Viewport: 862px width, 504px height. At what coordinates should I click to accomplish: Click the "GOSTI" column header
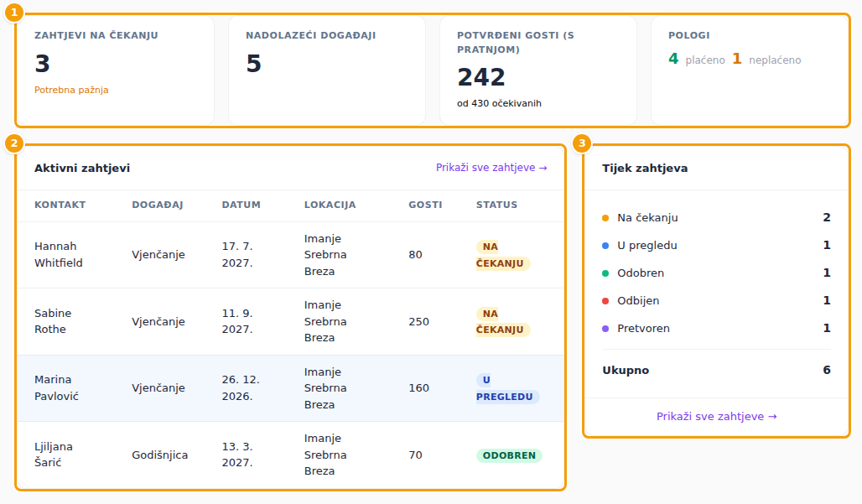[425, 205]
